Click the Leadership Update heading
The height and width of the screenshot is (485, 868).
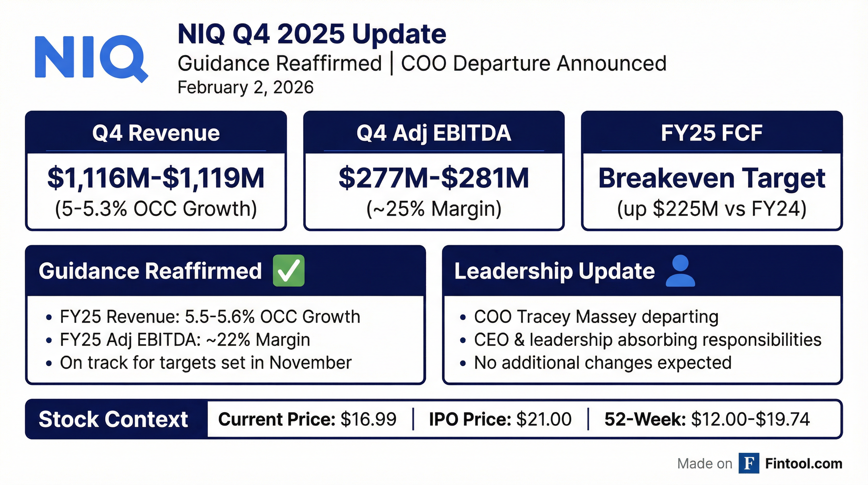click(554, 271)
